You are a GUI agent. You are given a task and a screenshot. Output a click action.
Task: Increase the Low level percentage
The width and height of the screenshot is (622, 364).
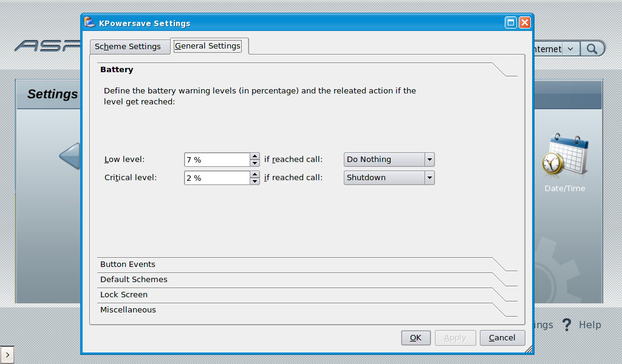tap(255, 156)
